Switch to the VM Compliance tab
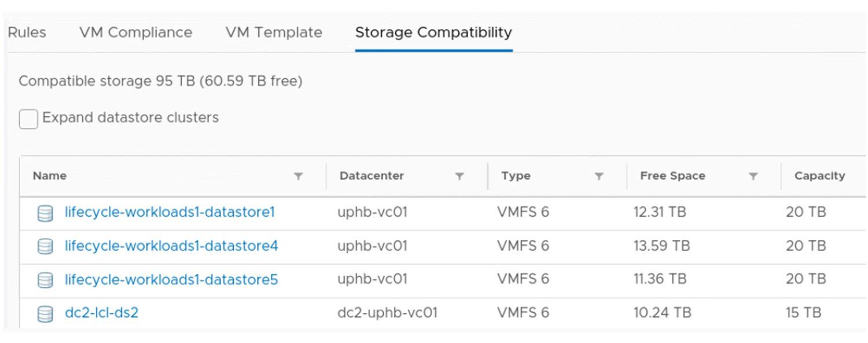Screen dimensions: 868x343 pos(136,32)
